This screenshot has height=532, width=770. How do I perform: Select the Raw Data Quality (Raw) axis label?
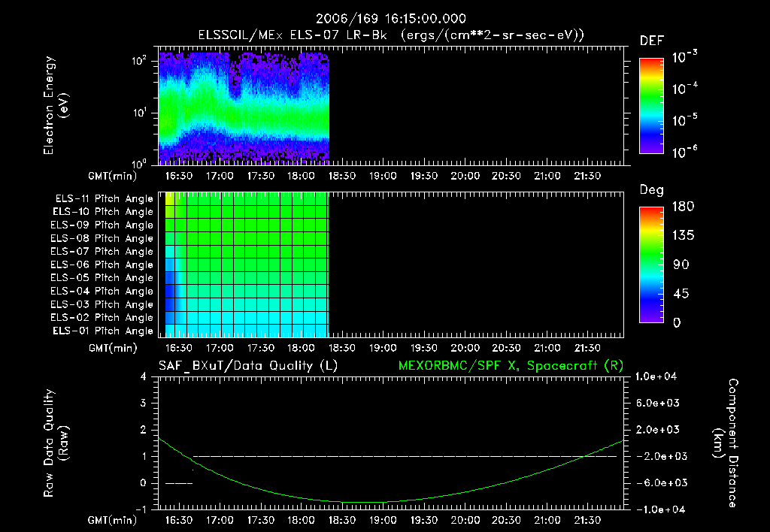pyautogui.click(x=56, y=443)
